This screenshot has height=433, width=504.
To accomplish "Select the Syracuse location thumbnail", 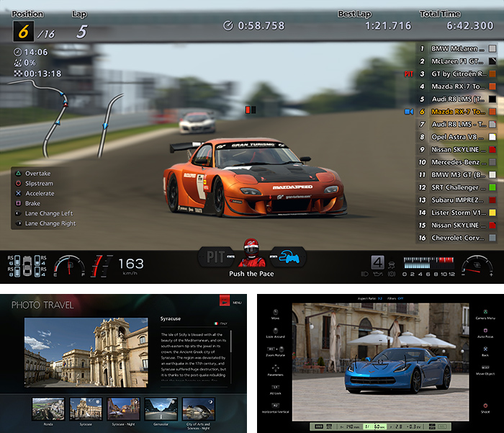I will [x=86, y=409].
